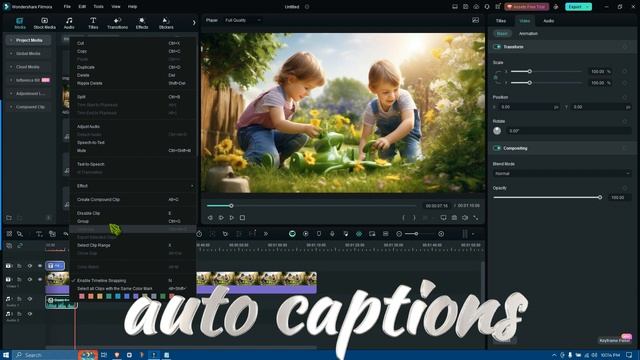Click the text tool icon on timeline toolbar

39,234
